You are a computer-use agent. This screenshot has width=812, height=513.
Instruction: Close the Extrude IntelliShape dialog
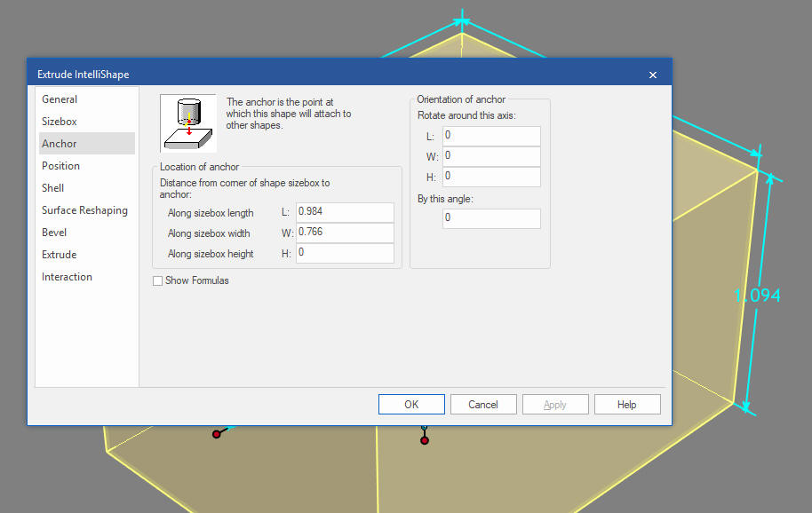click(x=653, y=75)
